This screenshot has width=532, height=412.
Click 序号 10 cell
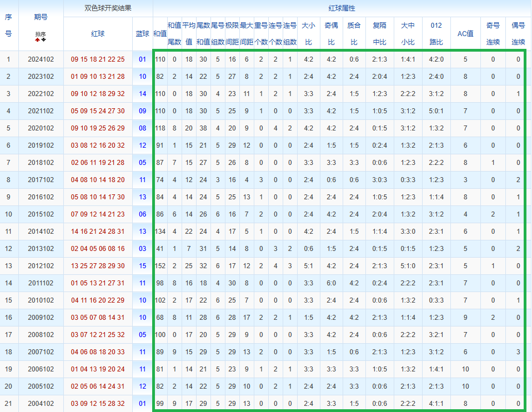point(8,214)
